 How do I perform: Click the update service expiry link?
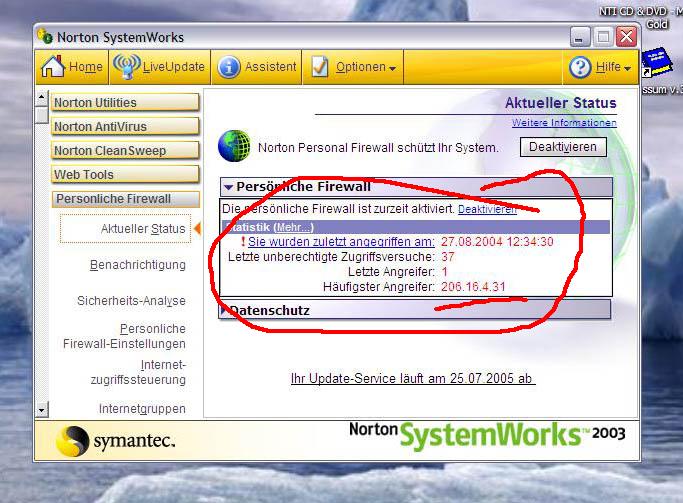(x=413, y=378)
